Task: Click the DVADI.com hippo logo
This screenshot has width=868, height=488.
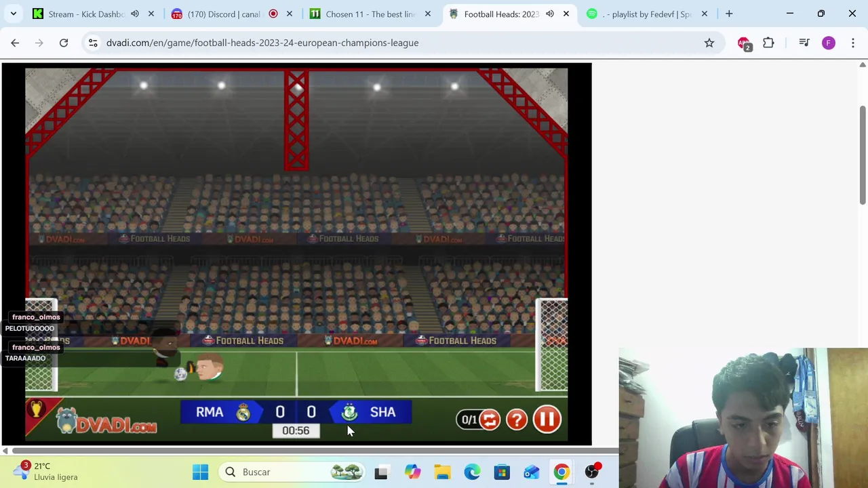Action: [x=106, y=421]
